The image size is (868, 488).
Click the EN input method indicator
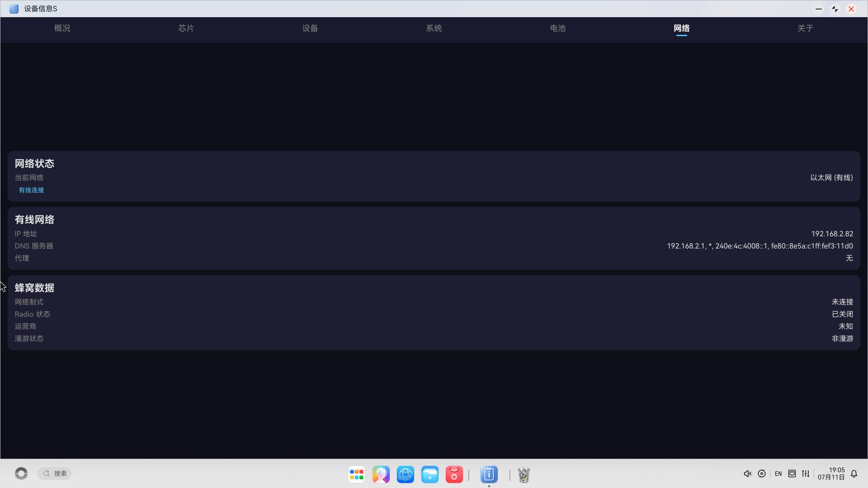tap(778, 474)
